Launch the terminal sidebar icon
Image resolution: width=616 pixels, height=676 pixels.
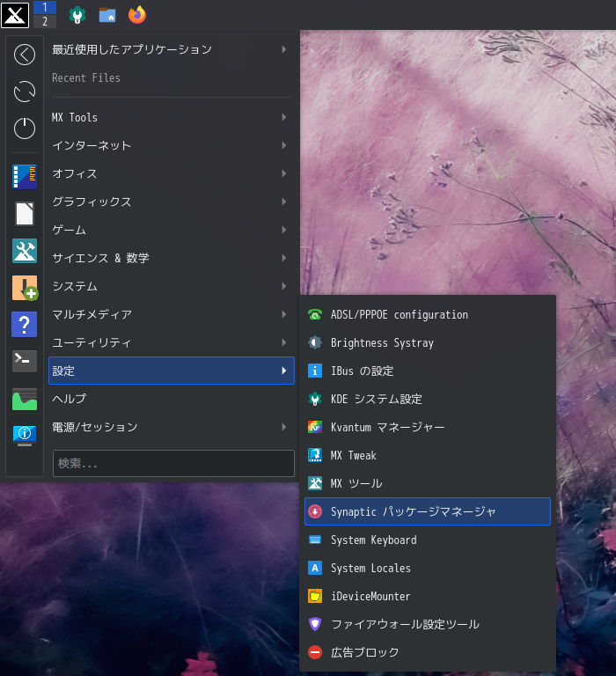[25, 361]
